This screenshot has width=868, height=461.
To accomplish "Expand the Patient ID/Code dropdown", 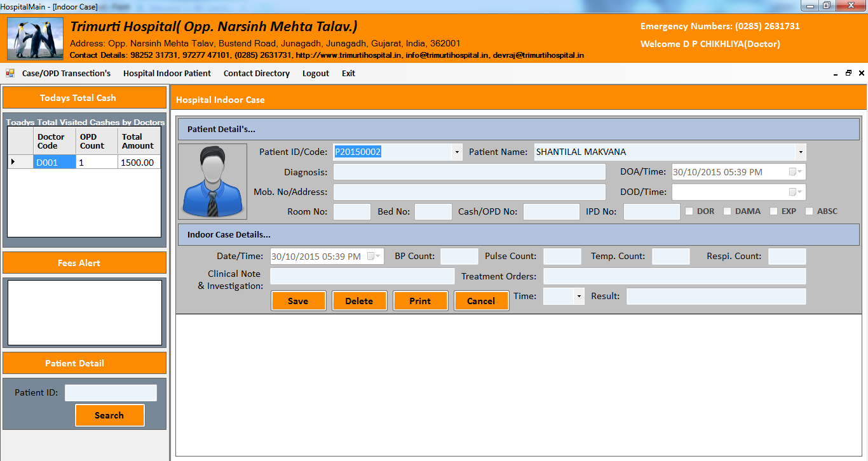I will [456, 152].
